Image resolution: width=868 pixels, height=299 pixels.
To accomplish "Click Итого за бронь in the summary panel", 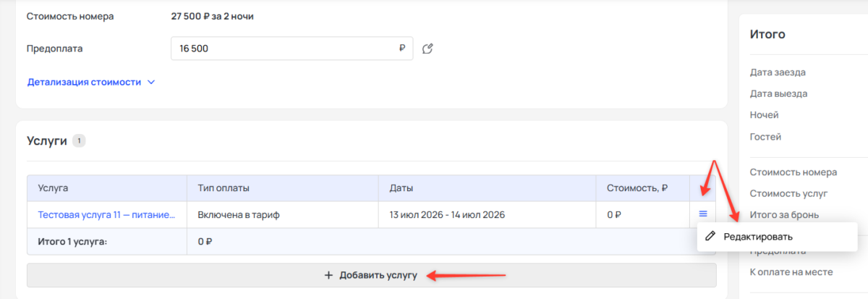I will 784,215.
